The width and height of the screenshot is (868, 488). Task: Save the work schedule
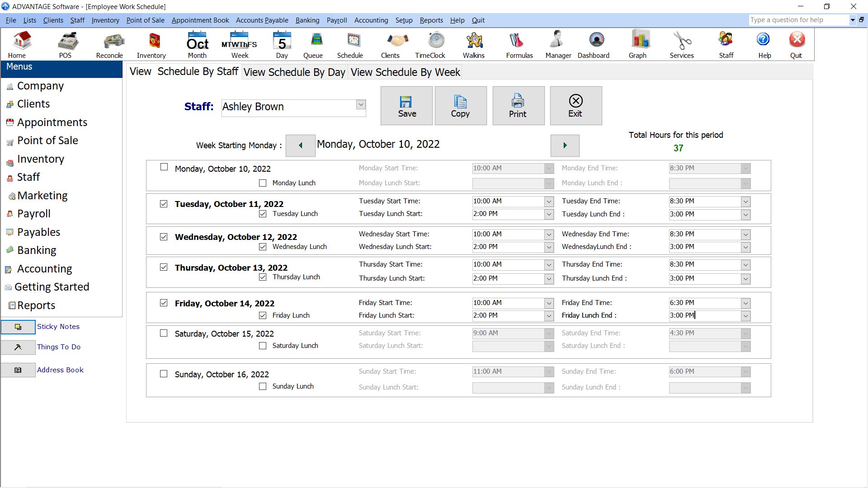coord(406,106)
